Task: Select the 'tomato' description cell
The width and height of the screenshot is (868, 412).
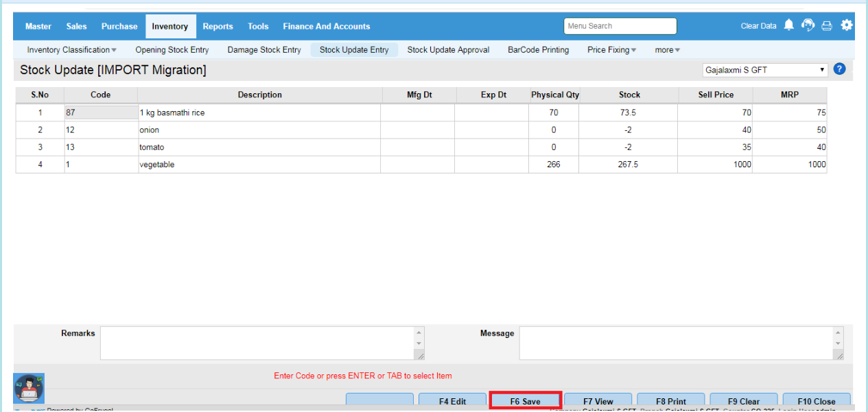Action: click(x=259, y=147)
